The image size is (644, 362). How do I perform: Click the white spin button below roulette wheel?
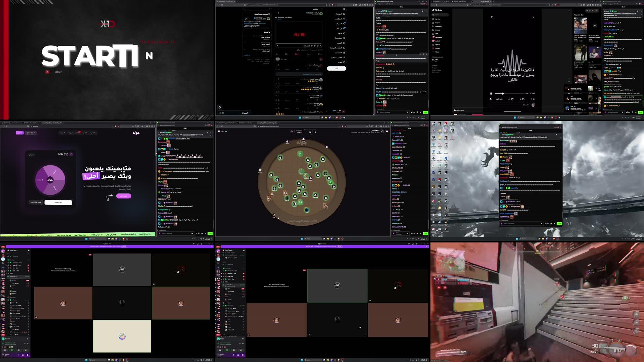(58, 202)
